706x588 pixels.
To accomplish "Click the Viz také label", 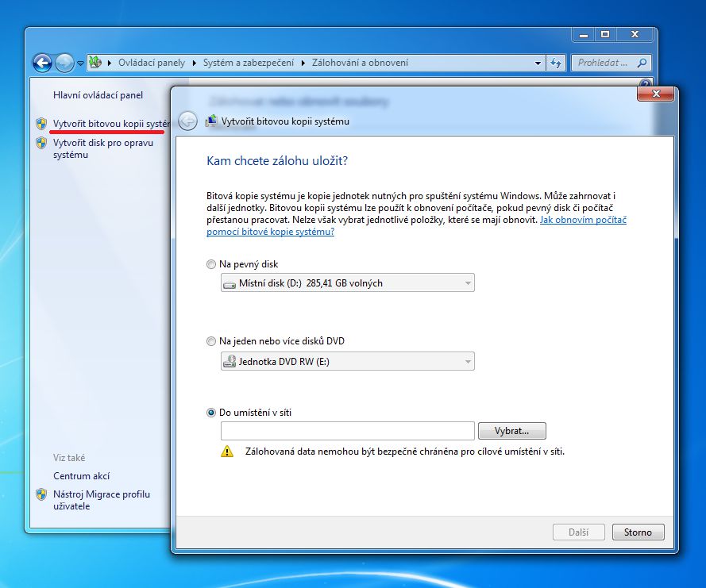I will (x=69, y=458).
